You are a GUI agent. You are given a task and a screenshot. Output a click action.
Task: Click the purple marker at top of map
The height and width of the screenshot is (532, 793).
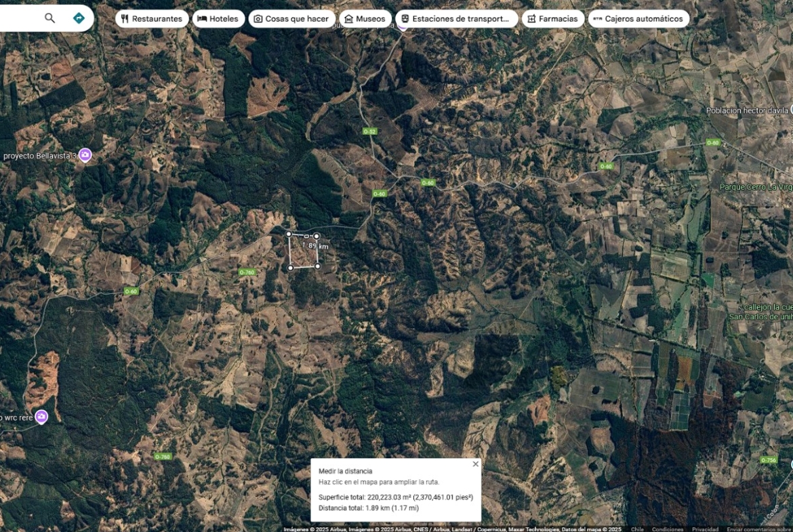click(403, 26)
